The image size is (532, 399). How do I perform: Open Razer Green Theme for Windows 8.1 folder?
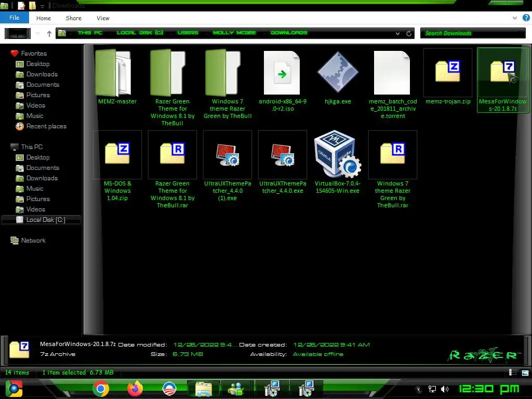[x=172, y=87]
